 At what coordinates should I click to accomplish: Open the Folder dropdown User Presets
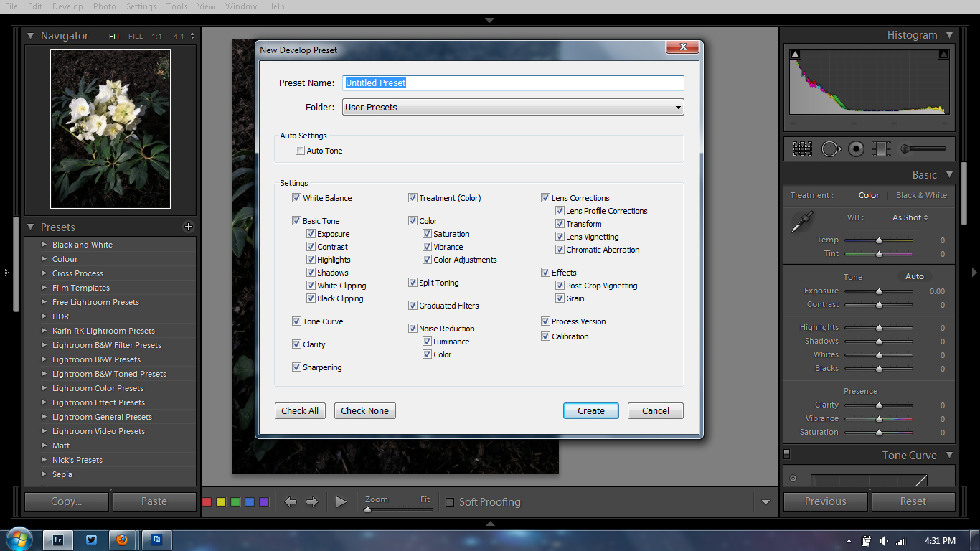(513, 107)
